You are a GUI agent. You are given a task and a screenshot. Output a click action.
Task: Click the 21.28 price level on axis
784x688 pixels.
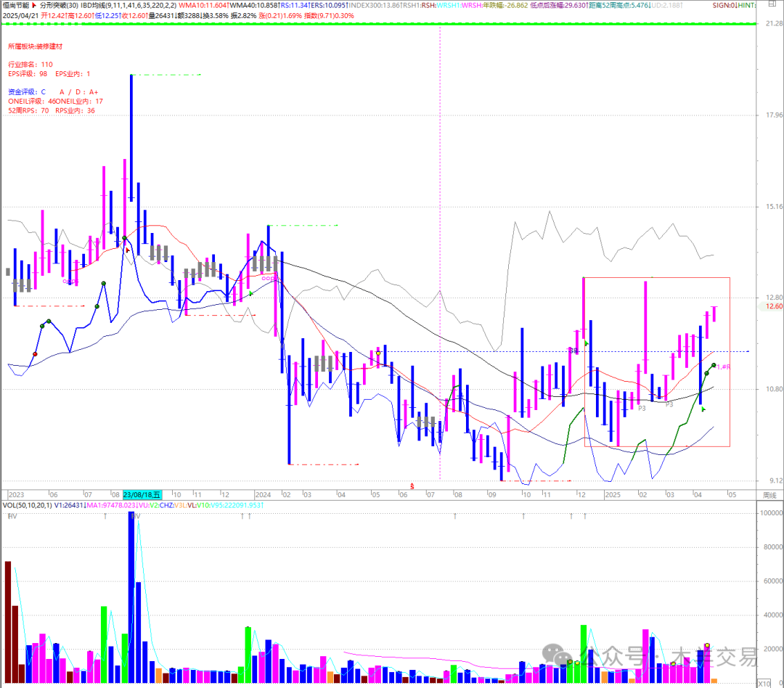click(774, 23)
